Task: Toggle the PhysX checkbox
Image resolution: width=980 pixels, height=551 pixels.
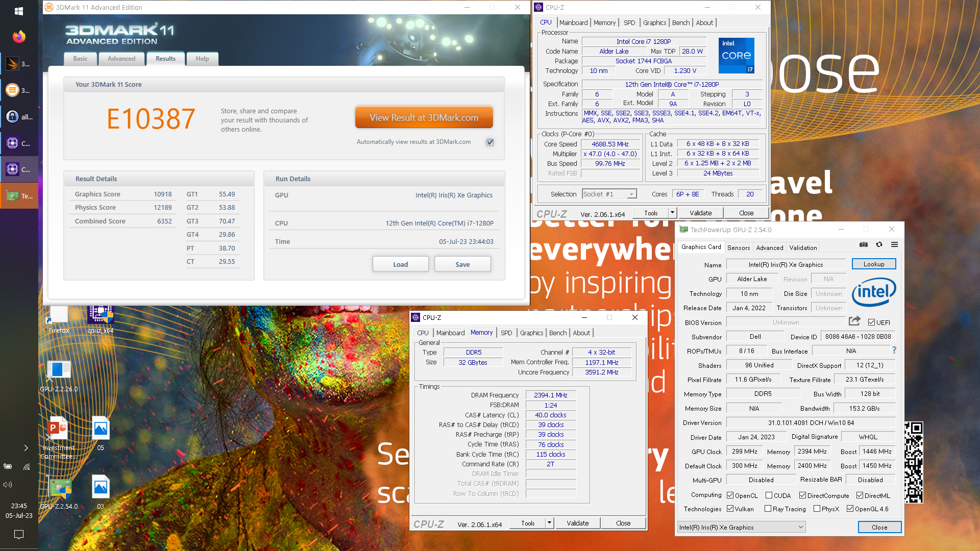Action: pos(817,509)
